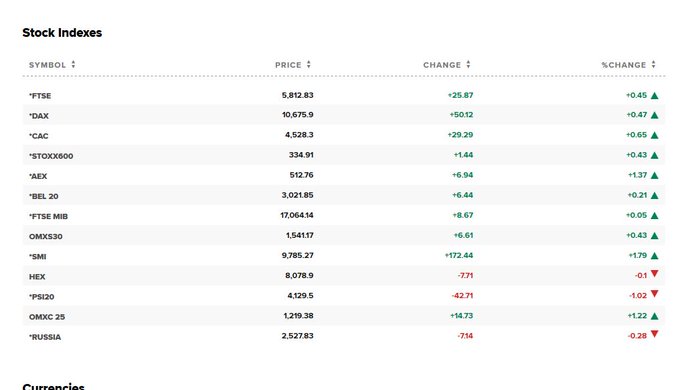Image resolution: width=680 pixels, height=390 pixels.
Task: Open the *CAC index link
Action: click(x=39, y=136)
